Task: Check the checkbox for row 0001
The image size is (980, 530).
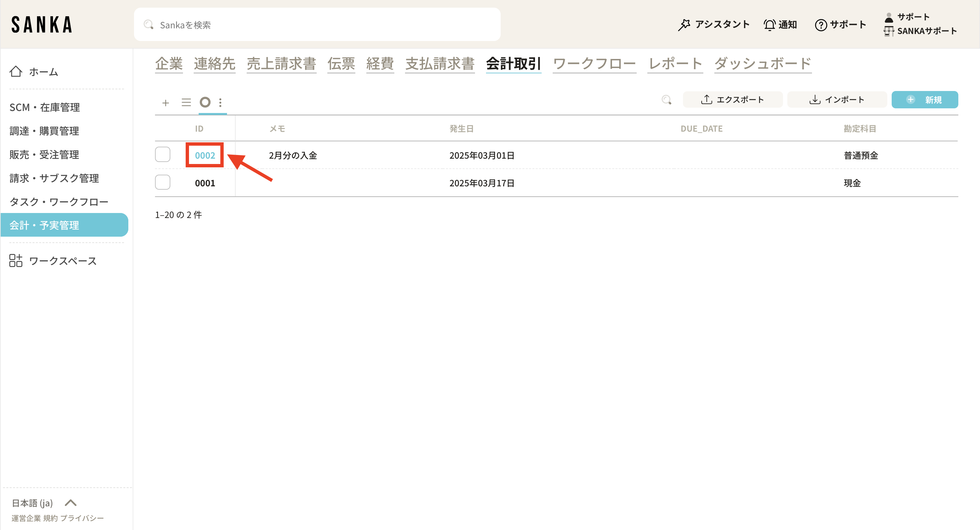Action: pyautogui.click(x=162, y=182)
